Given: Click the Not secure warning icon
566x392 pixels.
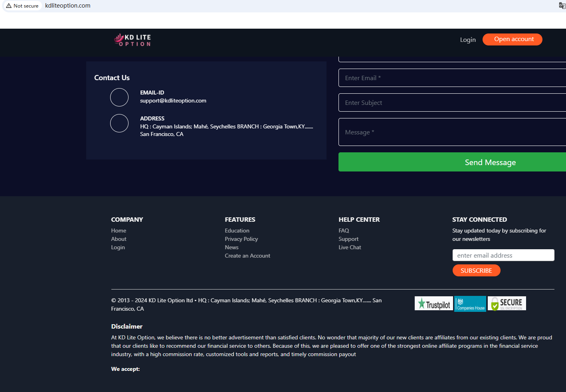Looking at the screenshot, I should coord(9,6).
